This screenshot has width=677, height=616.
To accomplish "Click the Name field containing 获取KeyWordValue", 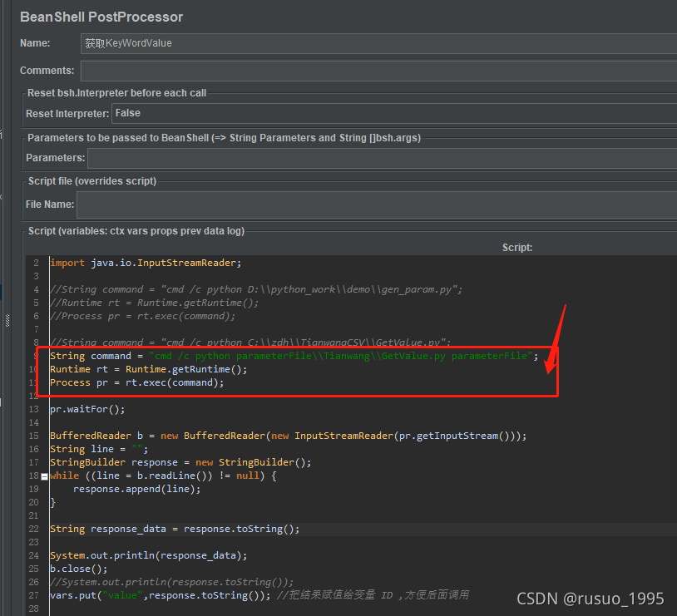I will pyautogui.click(x=250, y=42).
